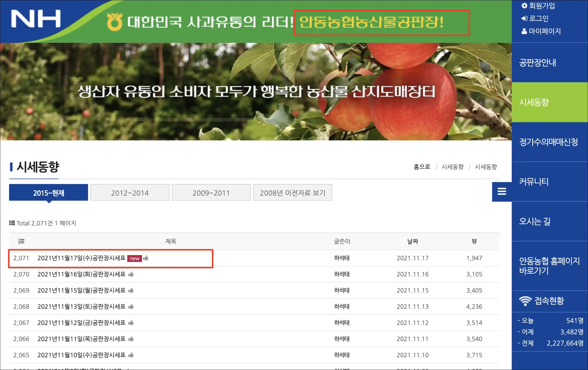The image size is (588, 370).
Task: Open the 2008년 이전자료 보기 tab
Action: pyautogui.click(x=293, y=193)
